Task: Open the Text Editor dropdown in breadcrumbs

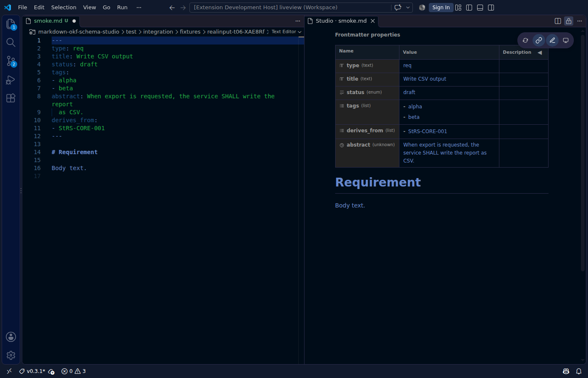Action: tap(286, 32)
